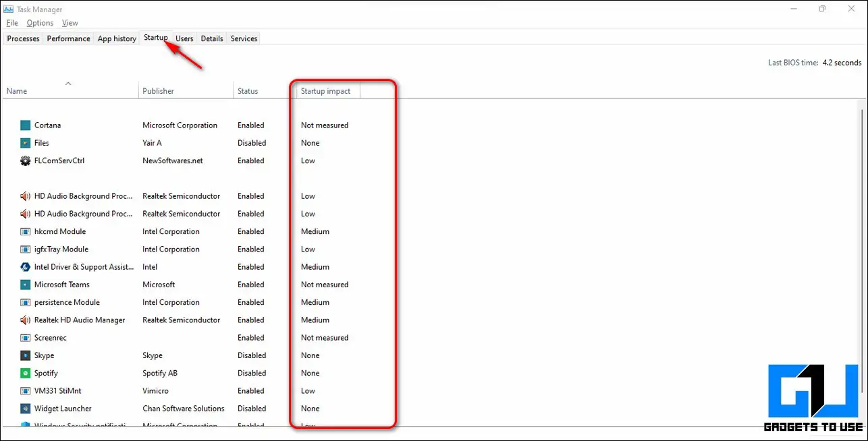Click the Skype app icon

pyautogui.click(x=26, y=355)
